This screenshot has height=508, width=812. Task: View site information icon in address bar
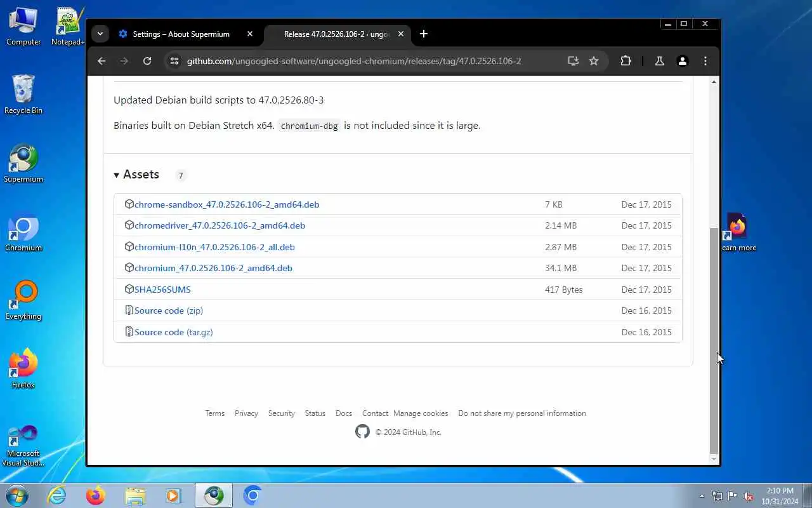(174, 61)
